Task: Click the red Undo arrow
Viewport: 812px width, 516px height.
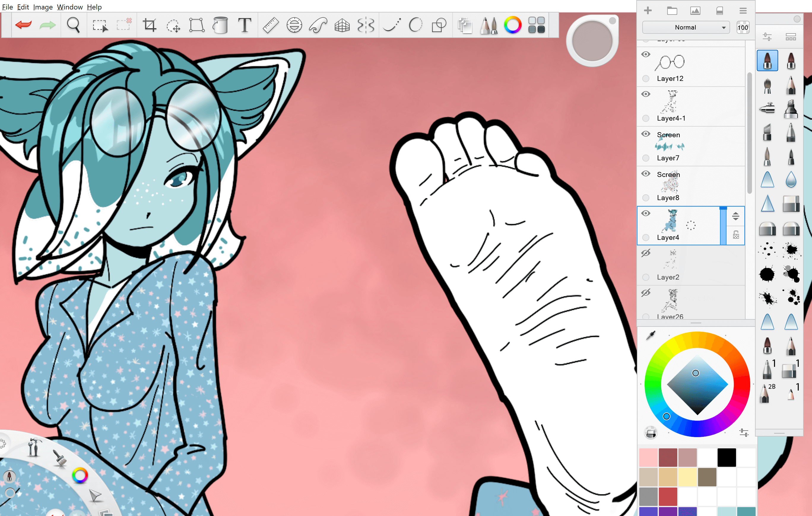Action: point(23,25)
